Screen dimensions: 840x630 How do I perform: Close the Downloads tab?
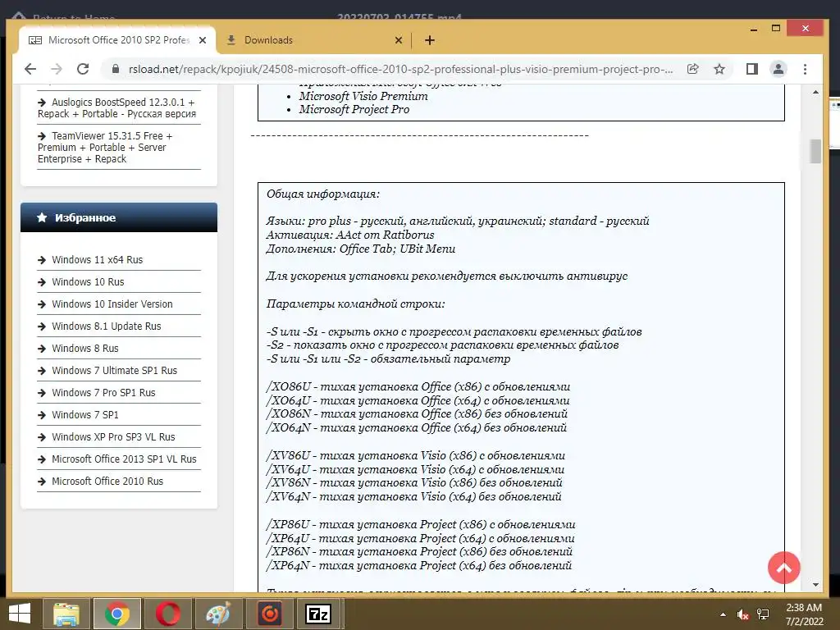pos(399,40)
